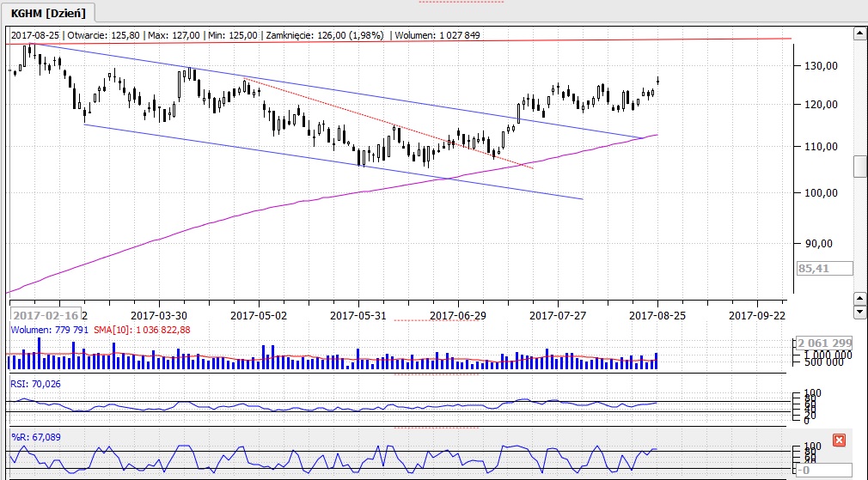This screenshot has width=868, height=480.
Task: Click the scroll down arrow at bottom of chart scrollbar
Action: coord(859,311)
